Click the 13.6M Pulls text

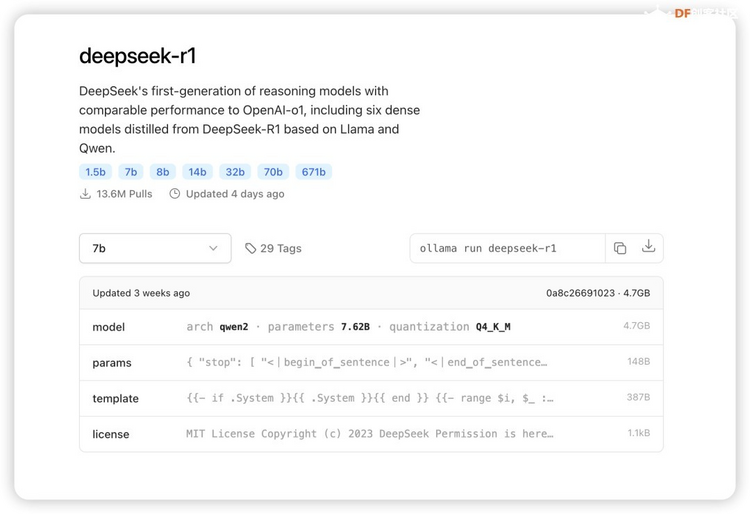(124, 194)
